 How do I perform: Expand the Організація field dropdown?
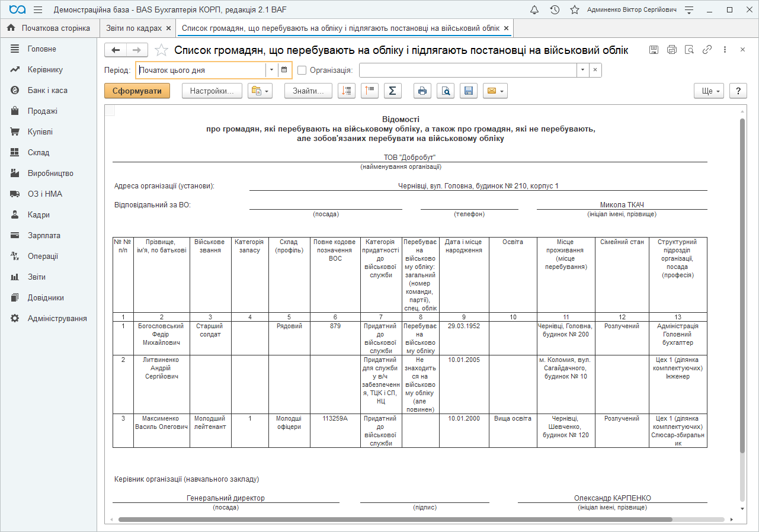[583, 70]
